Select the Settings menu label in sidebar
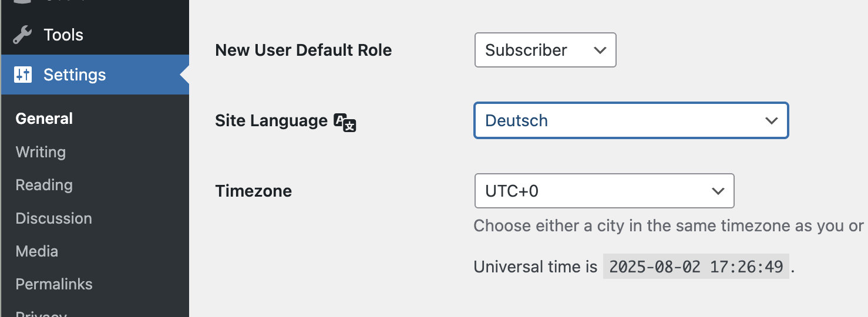Image resolution: width=868 pixels, height=317 pixels. (75, 75)
